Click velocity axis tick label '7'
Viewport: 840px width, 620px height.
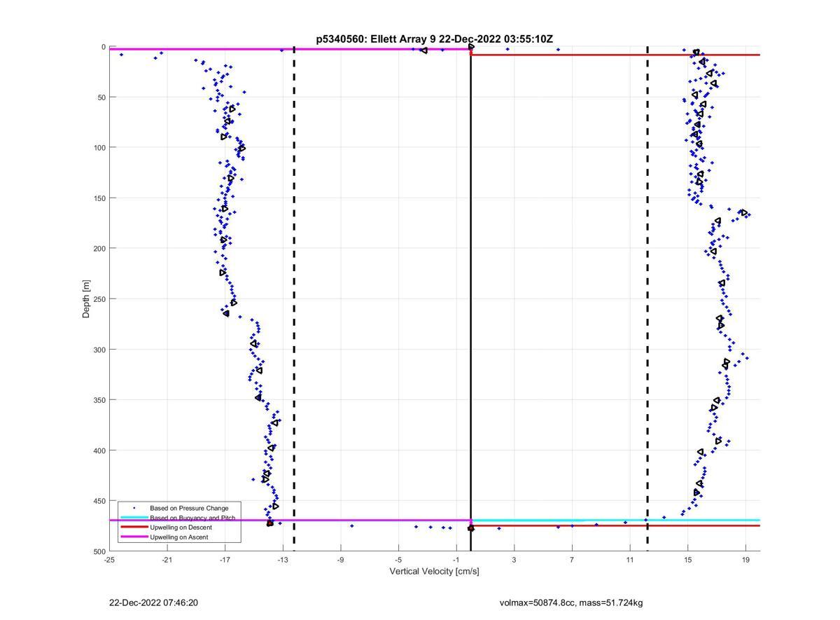[572, 559]
